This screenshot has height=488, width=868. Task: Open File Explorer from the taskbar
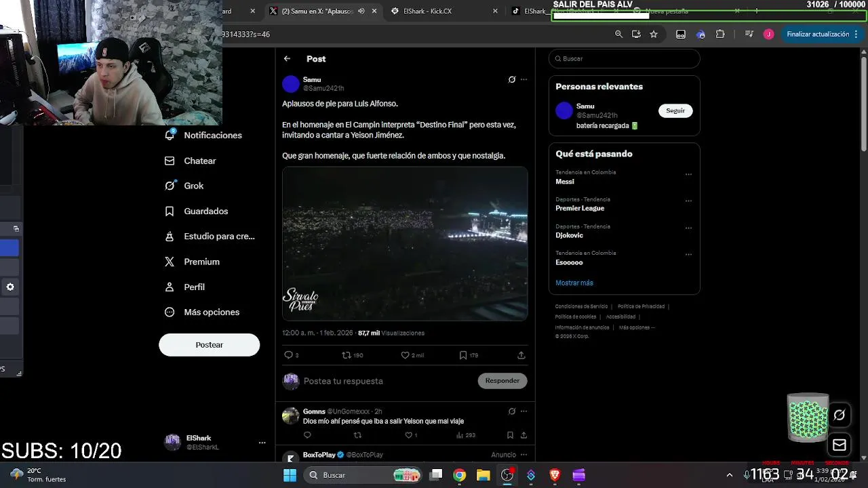[483, 475]
